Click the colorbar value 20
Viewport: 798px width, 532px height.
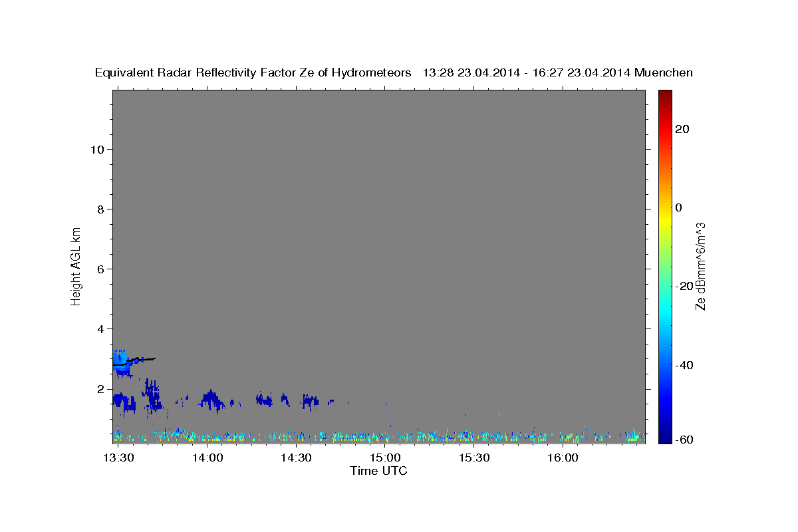point(682,129)
